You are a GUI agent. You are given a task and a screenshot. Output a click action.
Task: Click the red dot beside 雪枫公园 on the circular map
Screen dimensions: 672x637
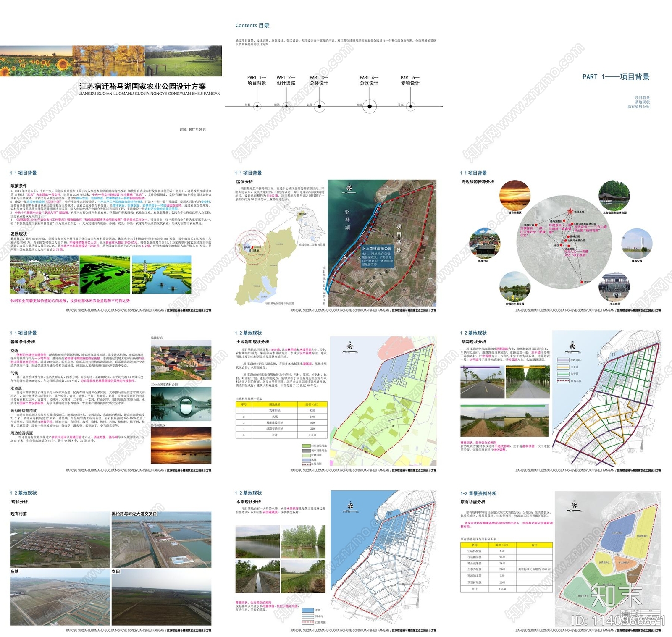tap(567, 236)
